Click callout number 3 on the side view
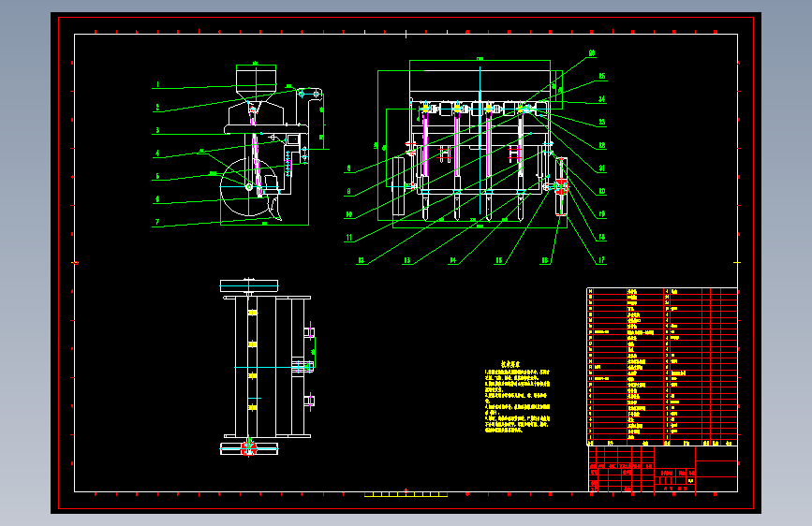 pos(157,130)
